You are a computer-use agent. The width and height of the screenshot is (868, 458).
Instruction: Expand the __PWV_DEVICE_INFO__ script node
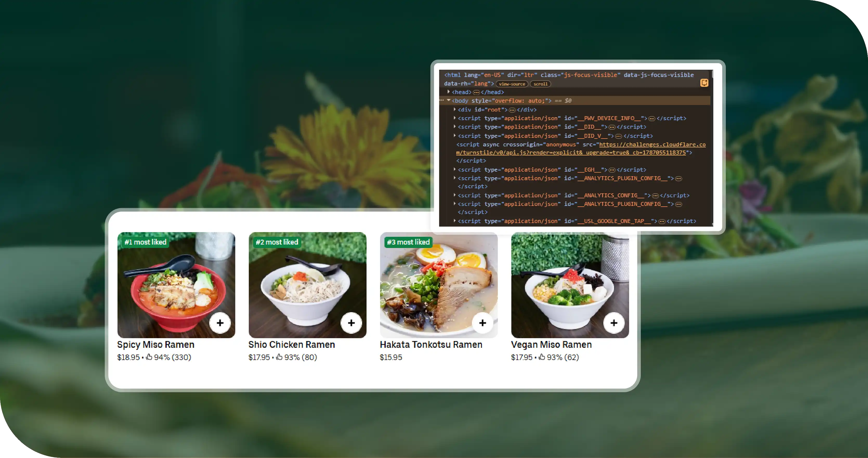455,118
